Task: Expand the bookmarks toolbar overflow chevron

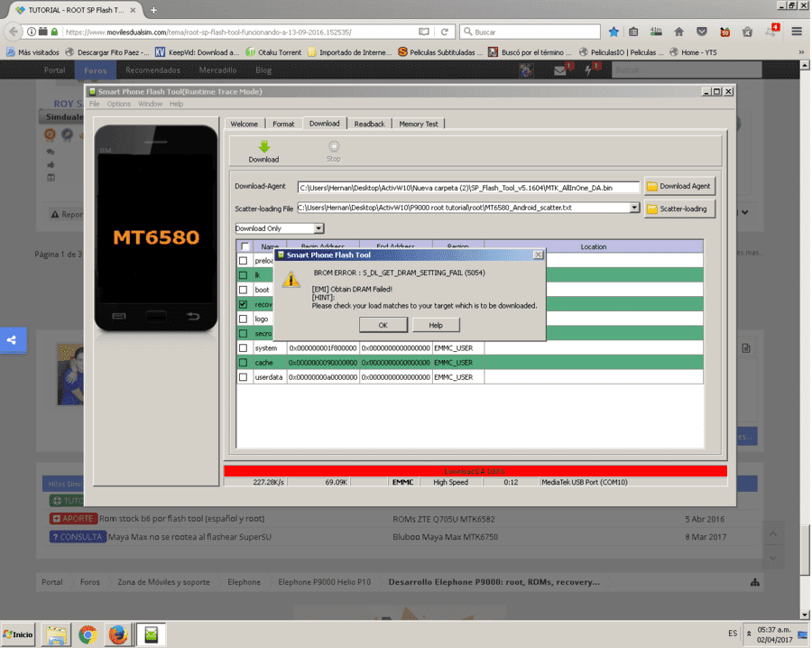Action: (x=801, y=52)
